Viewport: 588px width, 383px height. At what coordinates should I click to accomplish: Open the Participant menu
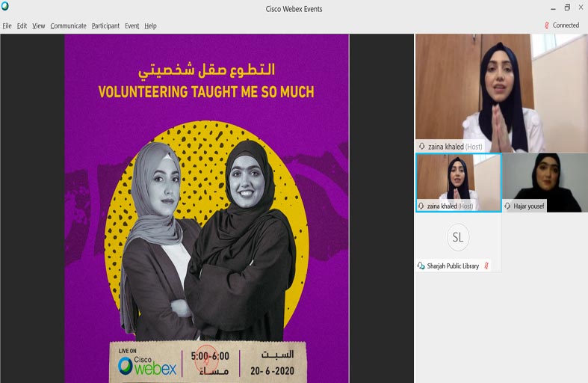tap(105, 26)
